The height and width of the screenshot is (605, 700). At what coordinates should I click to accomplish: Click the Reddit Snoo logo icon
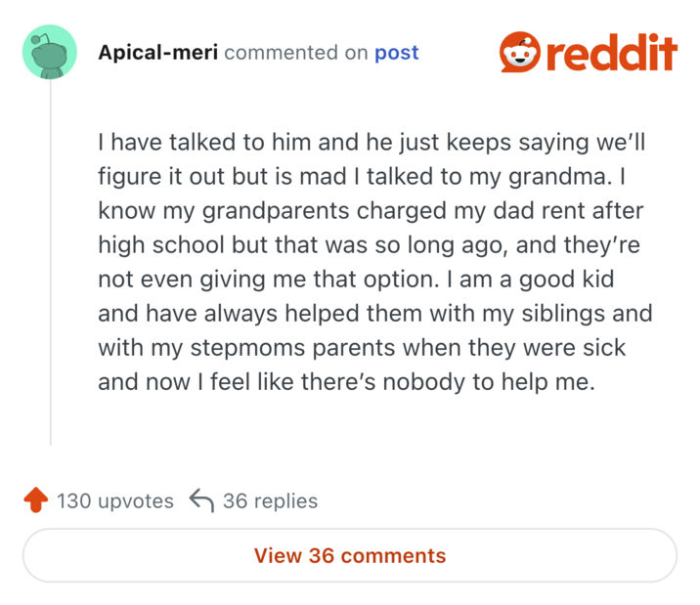click(519, 52)
